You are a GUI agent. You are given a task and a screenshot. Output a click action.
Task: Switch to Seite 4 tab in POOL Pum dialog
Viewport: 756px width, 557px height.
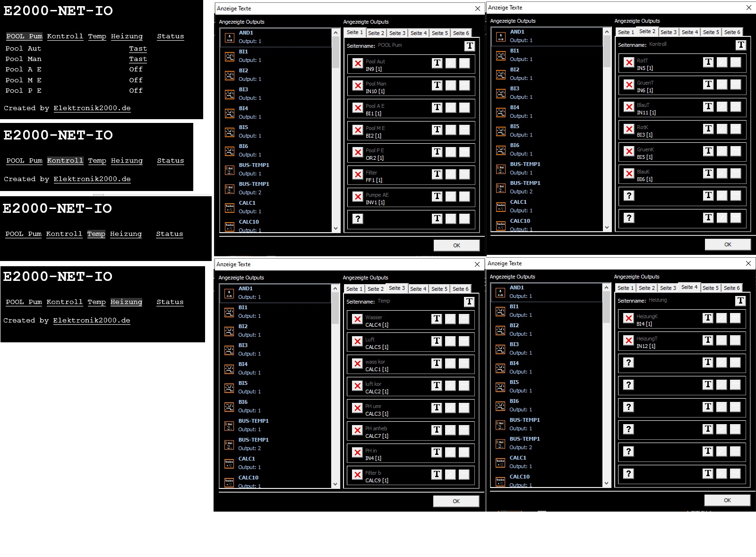[x=418, y=33]
